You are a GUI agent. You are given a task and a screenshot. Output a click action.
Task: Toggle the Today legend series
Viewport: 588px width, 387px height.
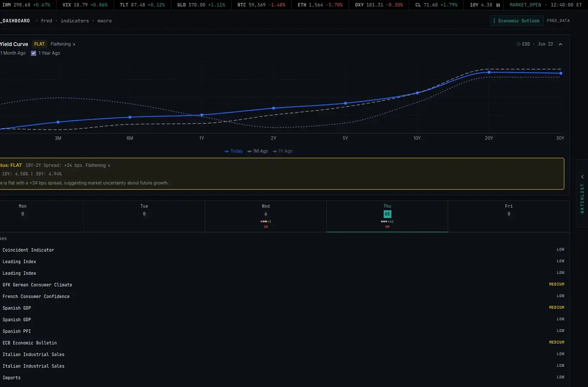234,151
